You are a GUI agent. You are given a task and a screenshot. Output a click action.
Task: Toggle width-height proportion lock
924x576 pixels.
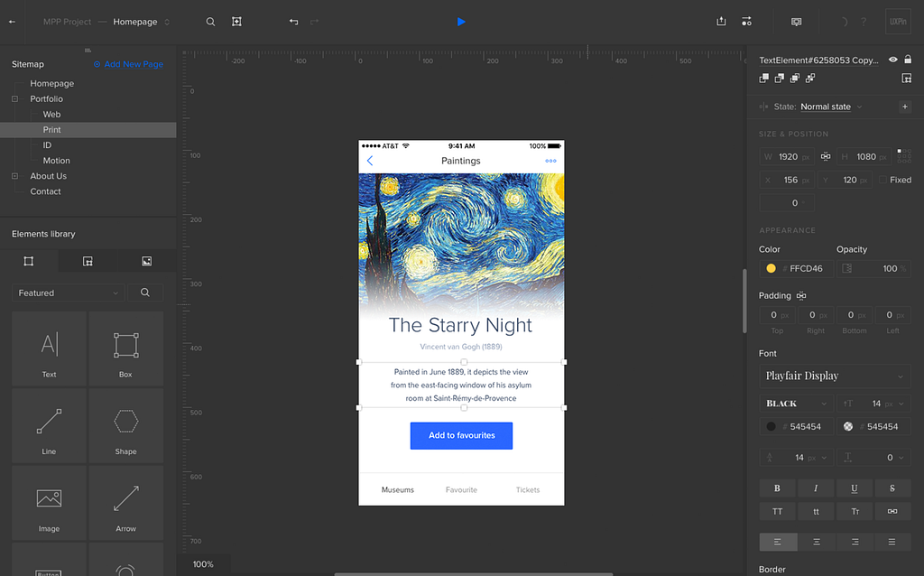tap(826, 156)
